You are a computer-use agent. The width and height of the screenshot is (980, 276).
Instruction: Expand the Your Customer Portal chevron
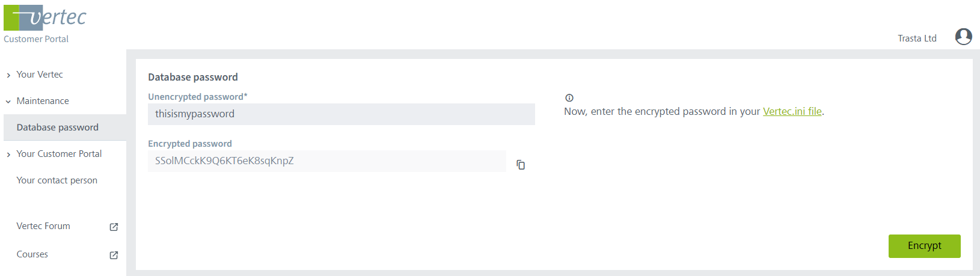click(x=8, y=155)
